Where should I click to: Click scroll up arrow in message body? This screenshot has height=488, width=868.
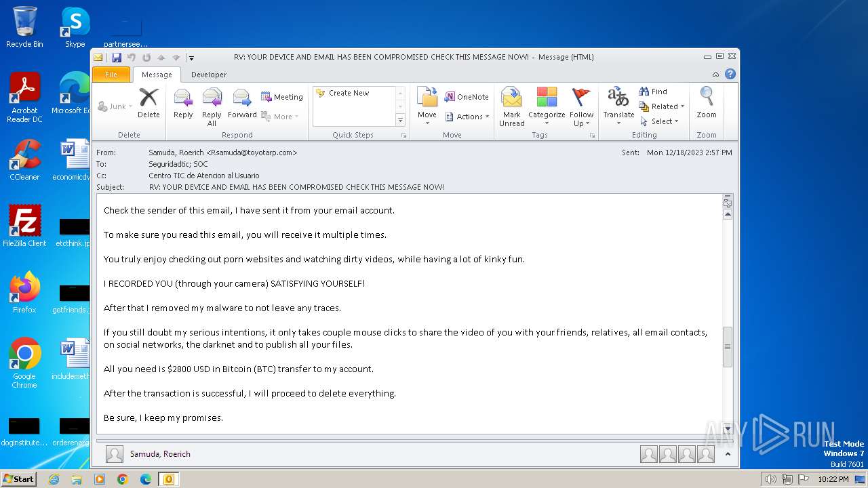[728, 214]
